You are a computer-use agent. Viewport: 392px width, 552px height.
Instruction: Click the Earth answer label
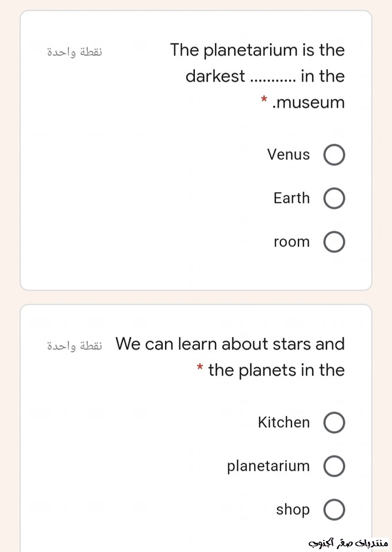click(x=291, y=198)
